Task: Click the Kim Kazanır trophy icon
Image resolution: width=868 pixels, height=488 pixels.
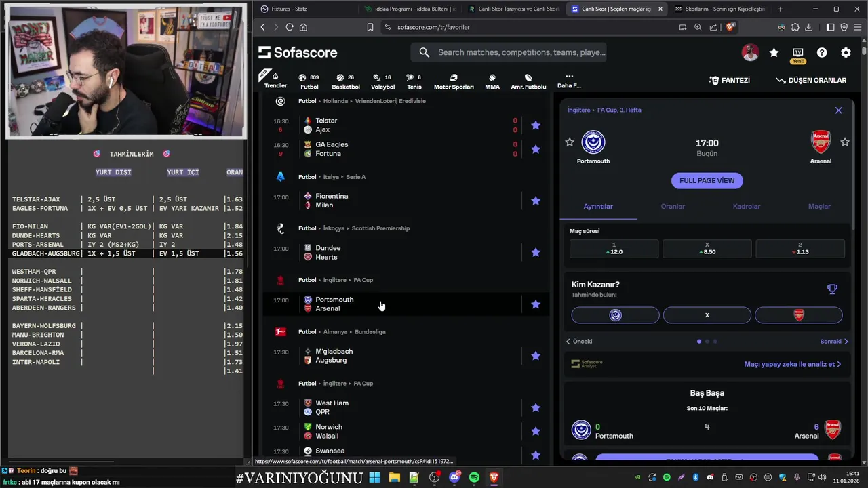Action: (x=832, y=289)
